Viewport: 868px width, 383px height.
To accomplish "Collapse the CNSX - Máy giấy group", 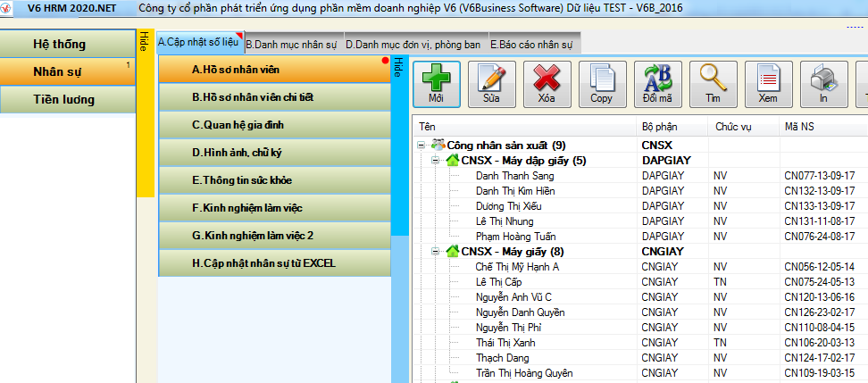I will pos(435,252).
